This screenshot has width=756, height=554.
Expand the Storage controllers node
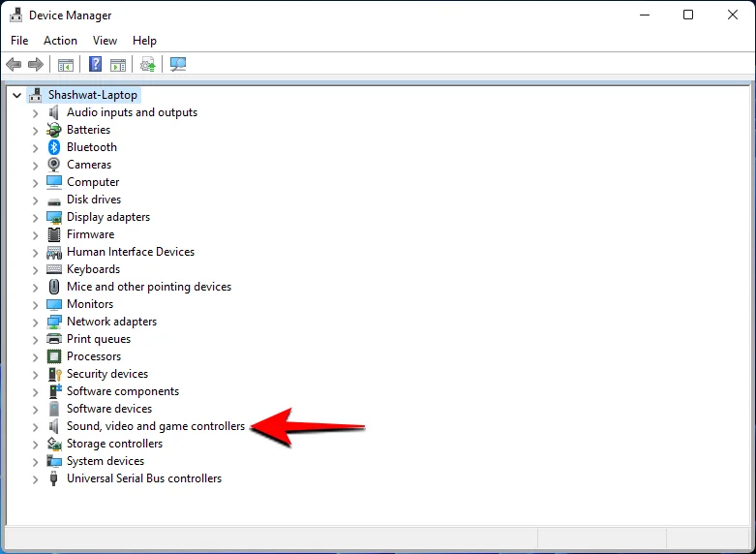[x=35, y=444]
